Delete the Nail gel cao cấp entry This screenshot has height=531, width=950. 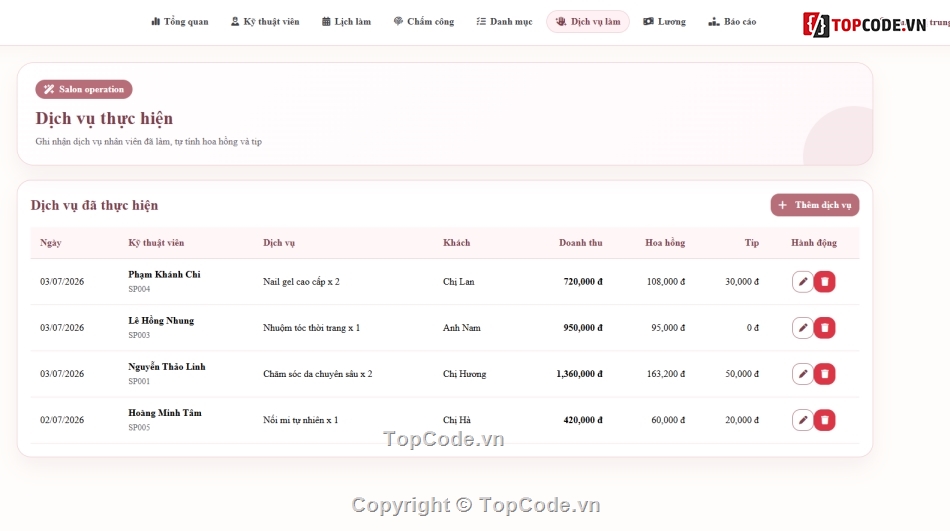pyautogui.click(x=825, y=282)
